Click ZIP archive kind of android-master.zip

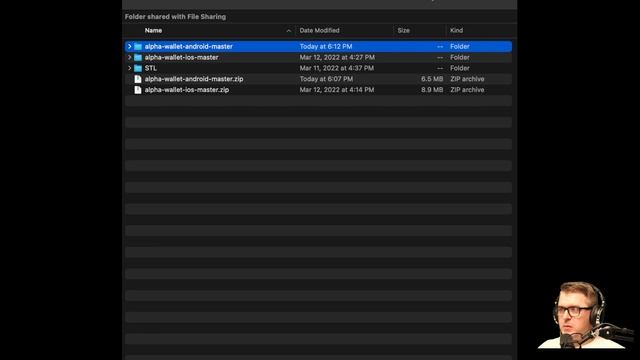pos(467,79)
